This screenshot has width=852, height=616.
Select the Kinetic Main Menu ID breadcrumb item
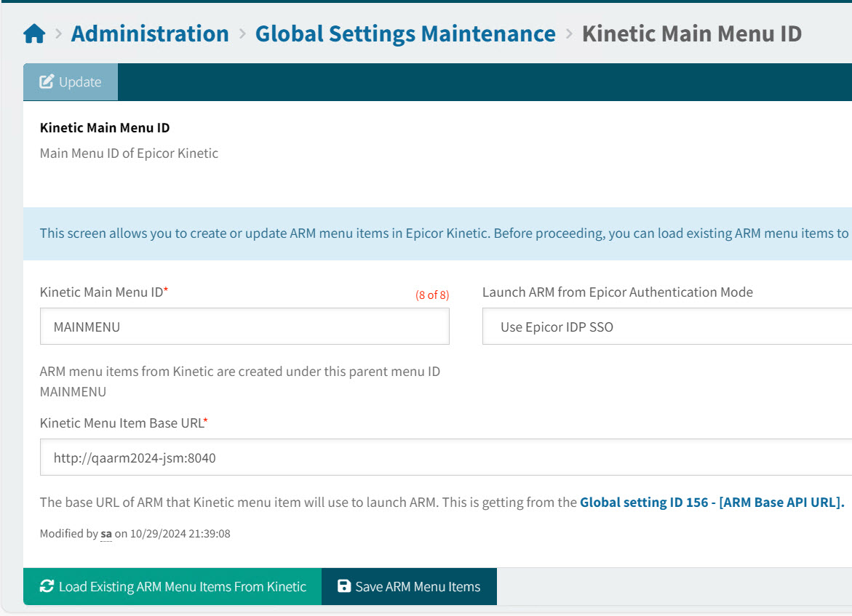691,33
